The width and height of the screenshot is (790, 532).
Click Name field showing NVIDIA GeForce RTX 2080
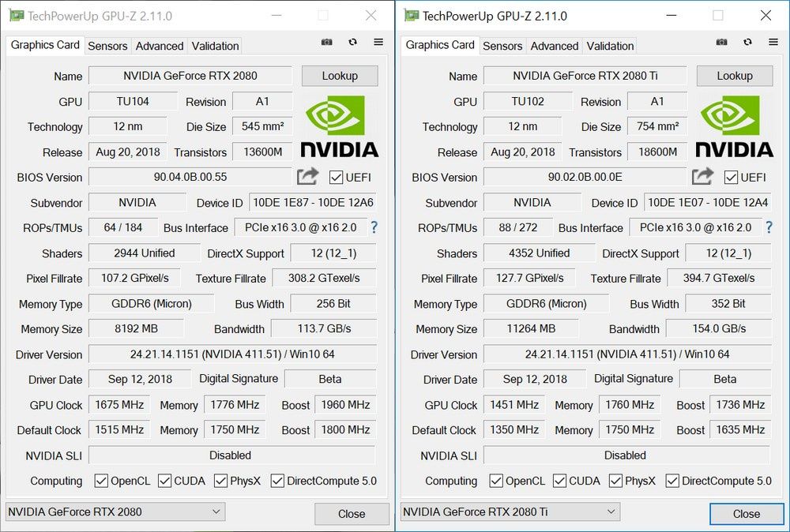coord(190,76)
